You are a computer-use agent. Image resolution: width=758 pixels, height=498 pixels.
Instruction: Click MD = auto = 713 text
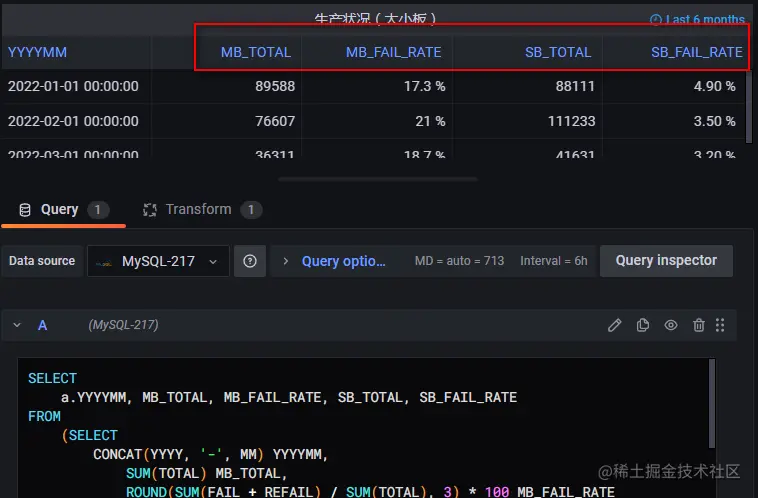click(459, 261)
